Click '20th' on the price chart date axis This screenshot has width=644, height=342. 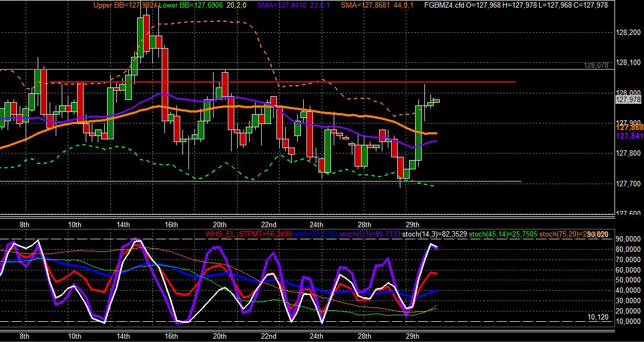pos(220,225)
